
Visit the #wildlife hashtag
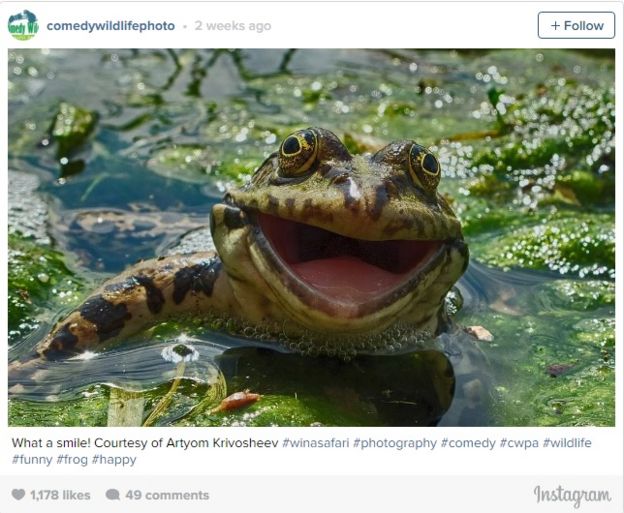tap(567, 443)
